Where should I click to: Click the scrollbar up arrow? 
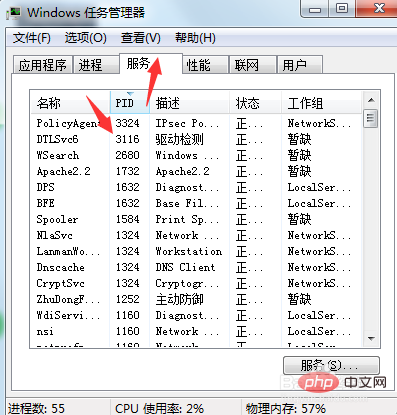tap(371, 100)
